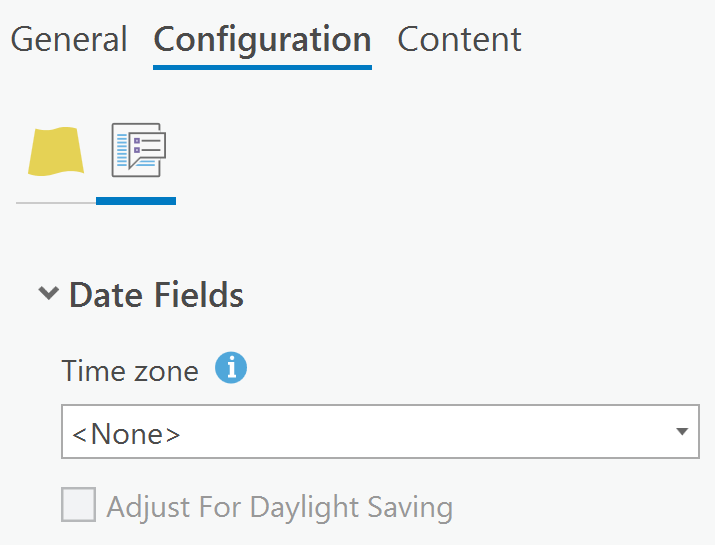Open the Time zone dropdown arrow

[x=681, y=432]
